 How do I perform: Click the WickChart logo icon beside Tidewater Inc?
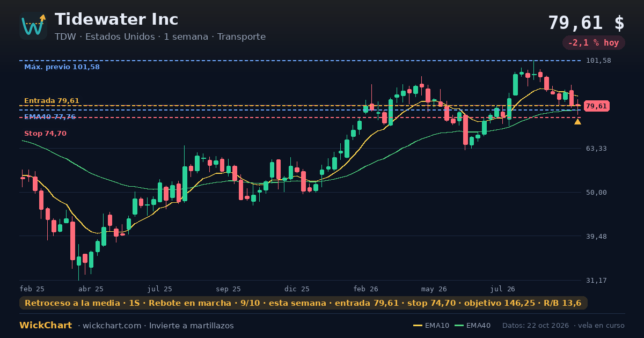pos(33,26)
